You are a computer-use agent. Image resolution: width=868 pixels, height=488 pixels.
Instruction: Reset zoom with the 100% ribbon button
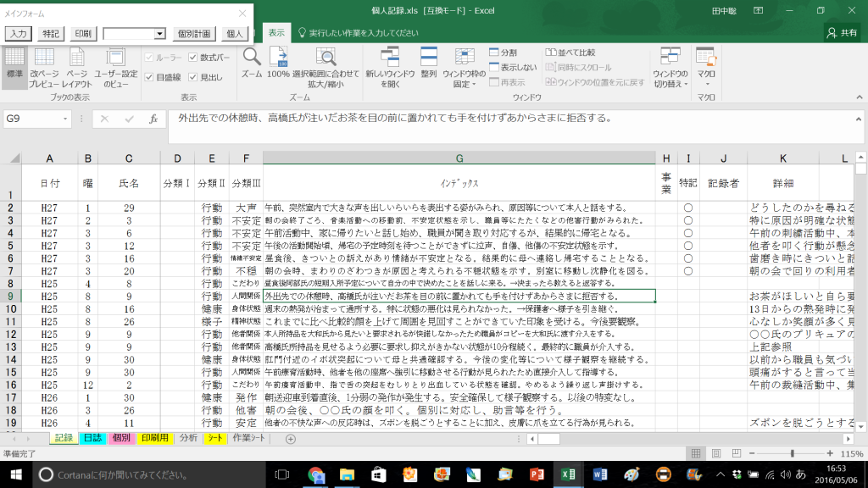pyautogui.click(x=278, y=63)
